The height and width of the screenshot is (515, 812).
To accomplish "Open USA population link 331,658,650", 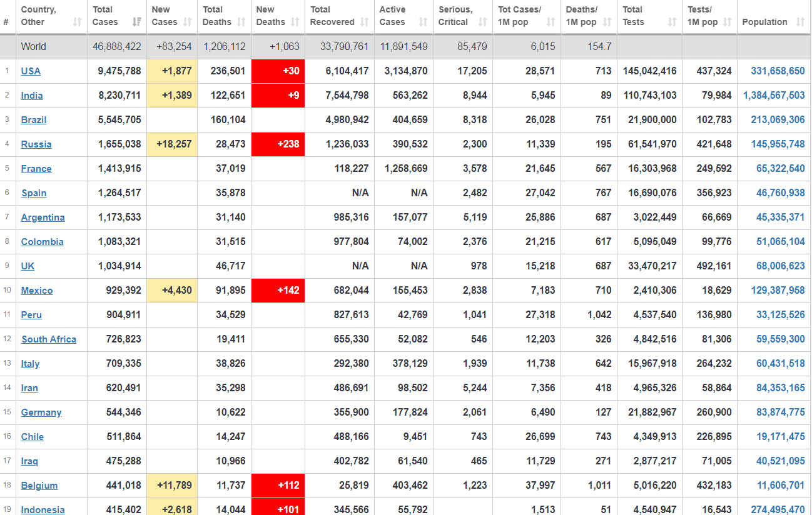I will click(x=778, y=71).
